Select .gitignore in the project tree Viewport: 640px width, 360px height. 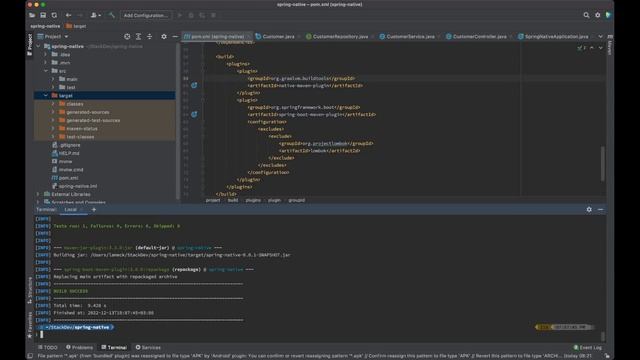[x=70, y=145]
